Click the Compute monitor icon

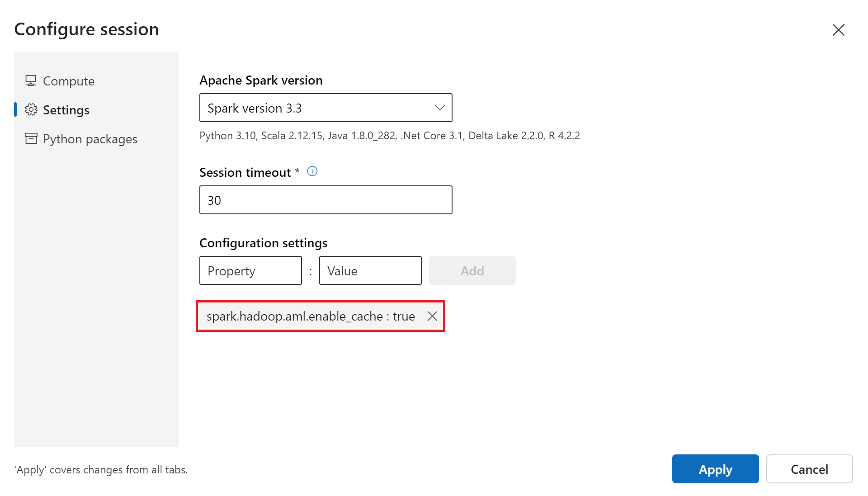coord(31,81)
